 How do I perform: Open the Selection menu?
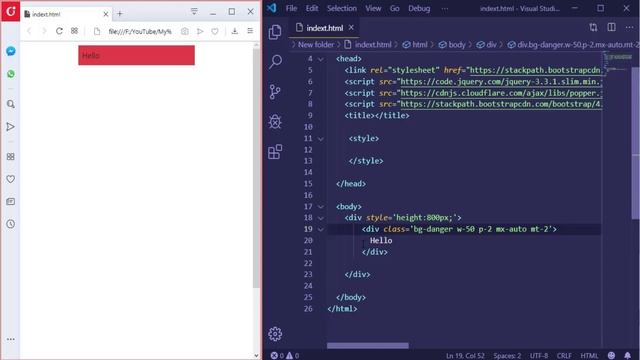point(342,8)
